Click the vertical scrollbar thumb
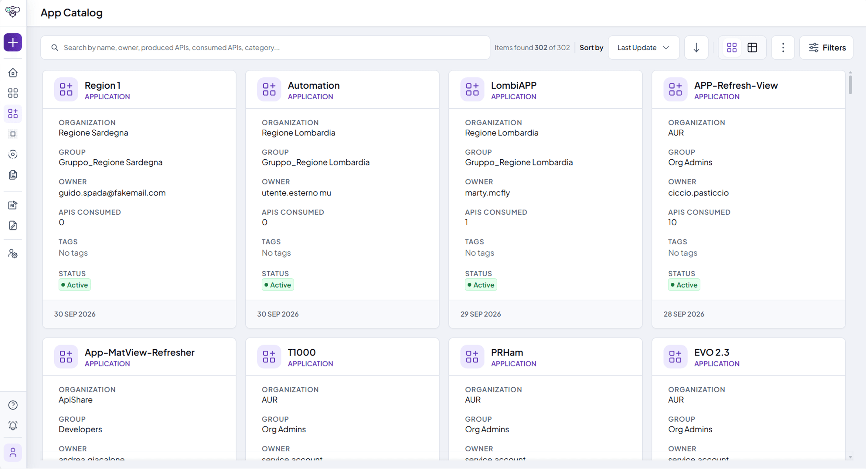Image resolution: width=868 pixels, height=469 pixels. pyautogui.click(x=851, y=85)
